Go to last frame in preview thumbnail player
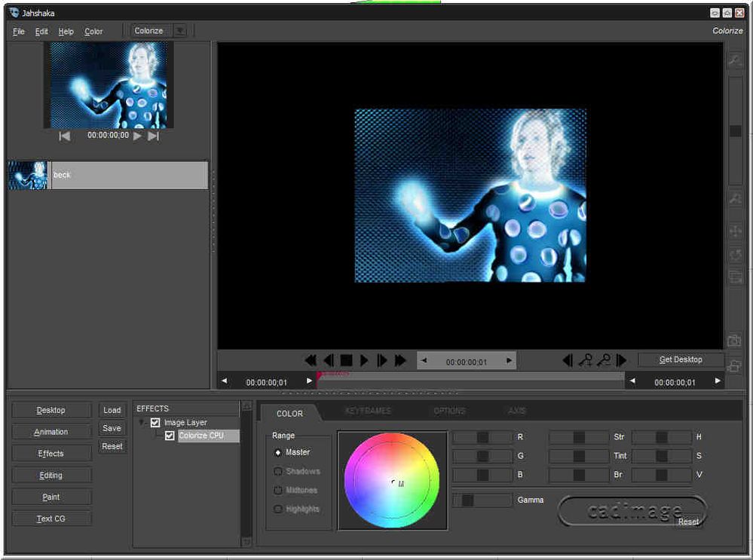Screen dimensions: 753x560 [153, 136]
